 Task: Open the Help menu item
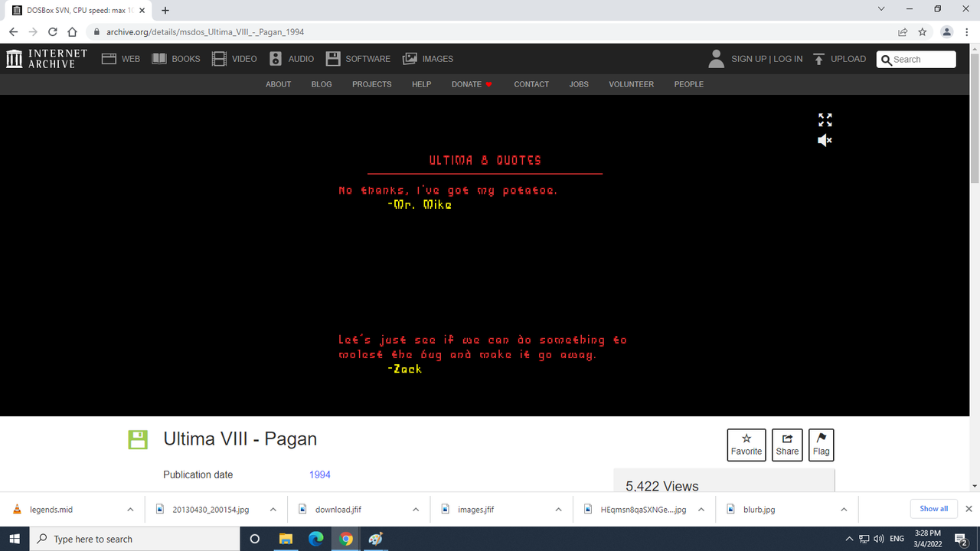tap(422, 84)
